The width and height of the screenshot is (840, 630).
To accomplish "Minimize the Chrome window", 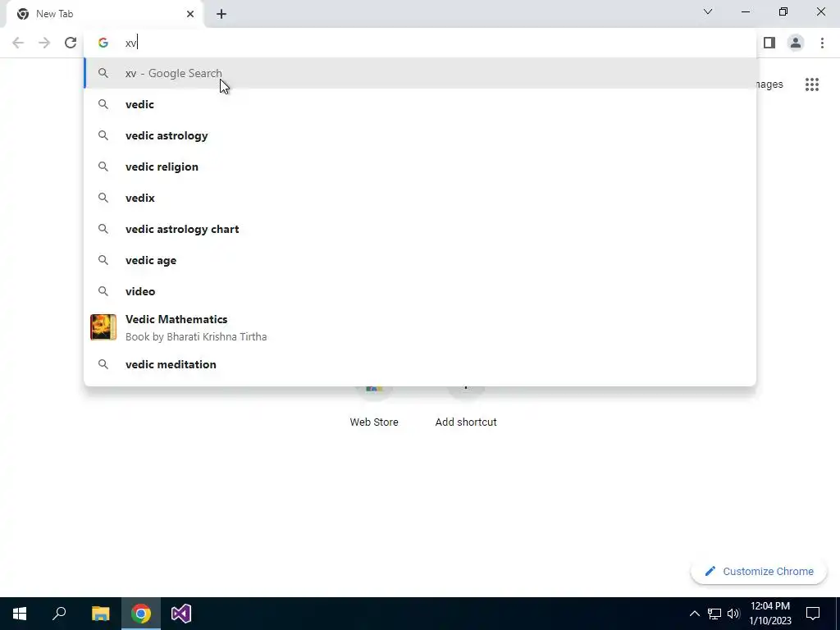I will [746, 11].
